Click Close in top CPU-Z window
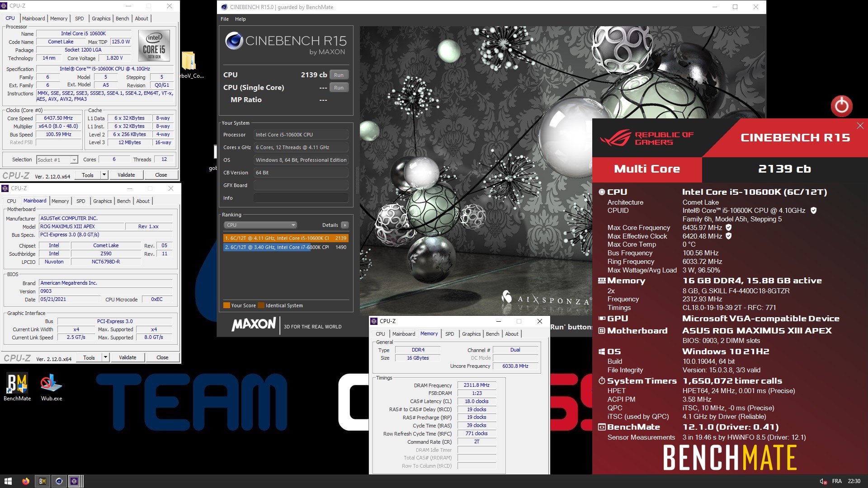 coord(161,175)
